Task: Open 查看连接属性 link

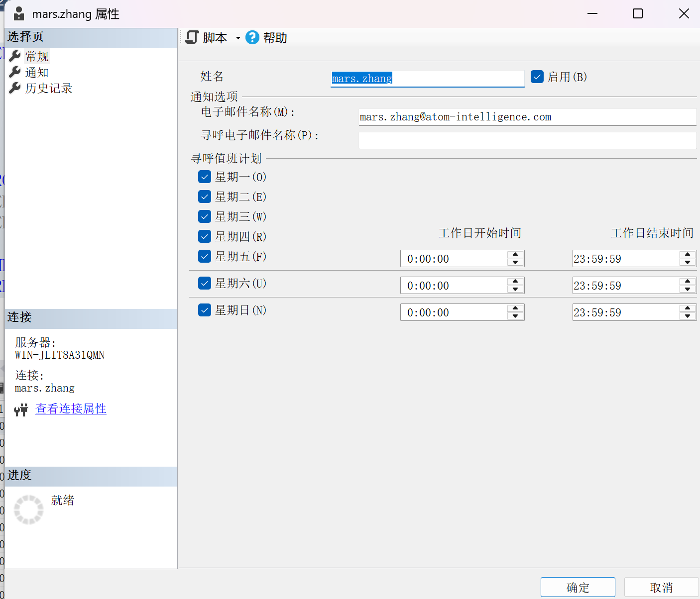Action: [x=71, y=409]
